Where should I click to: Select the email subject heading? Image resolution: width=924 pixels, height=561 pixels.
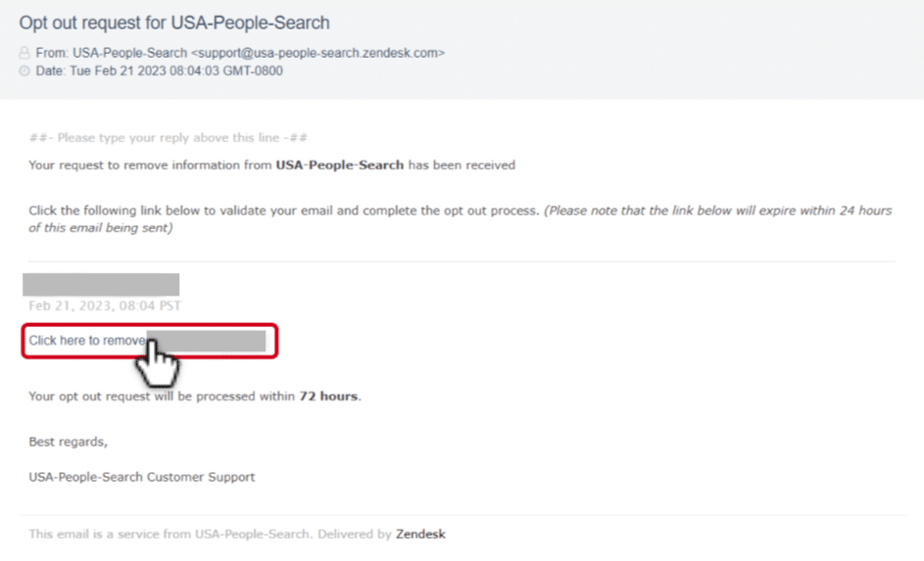coord(174,22)
